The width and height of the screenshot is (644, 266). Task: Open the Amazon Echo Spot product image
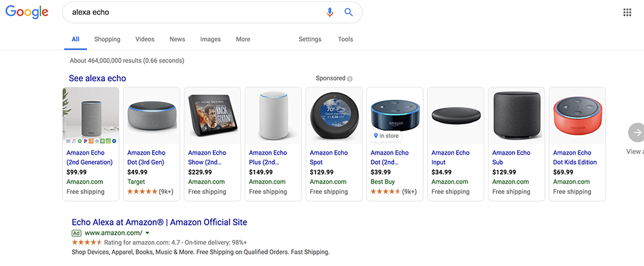[x=334, y=116]
